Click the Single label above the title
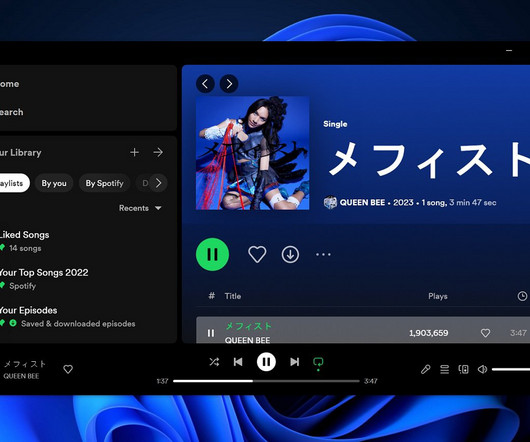This screenshot has height=442, width=530. (335, 124)
